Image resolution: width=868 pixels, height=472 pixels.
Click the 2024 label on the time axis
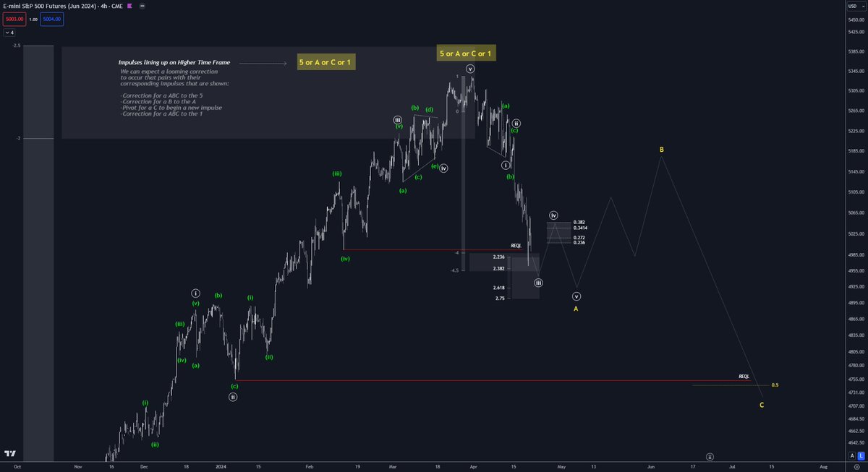pyautogui.click(x=221, y=467)
